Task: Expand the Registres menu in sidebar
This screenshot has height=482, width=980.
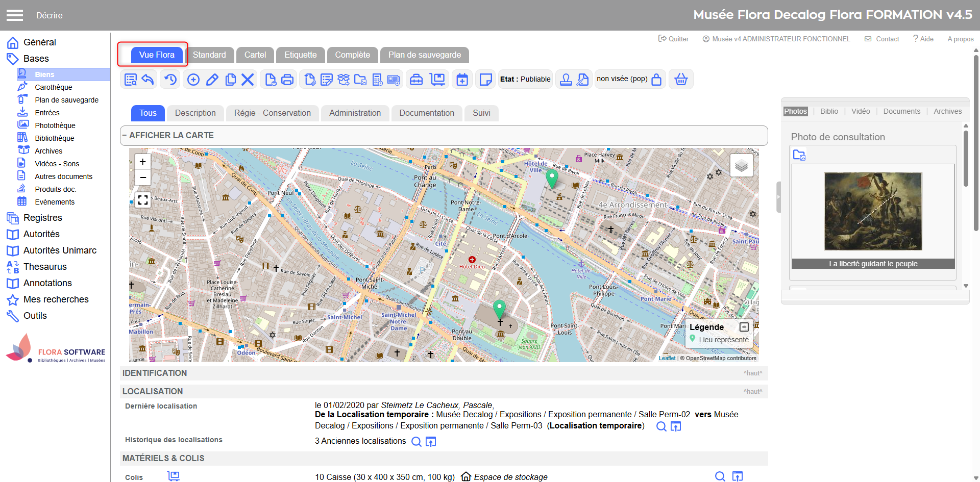Action: coord(43,218)
